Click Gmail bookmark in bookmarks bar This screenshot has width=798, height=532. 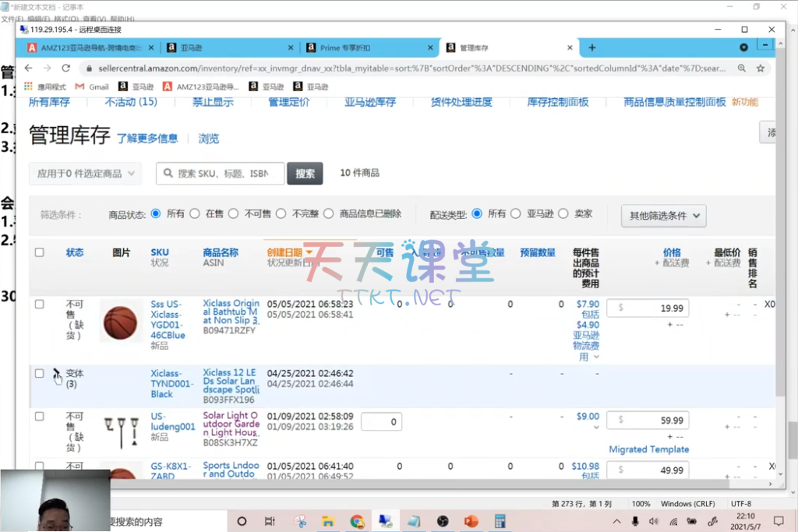tap(92, 87)
